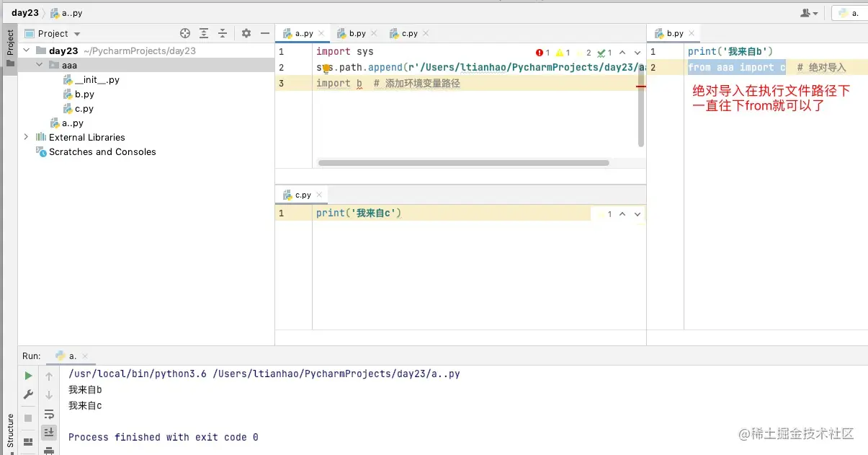The width and height of the screenshot is (868, 455).
Task: Open run configuration selector a.
Action: (x=850, y=13)
